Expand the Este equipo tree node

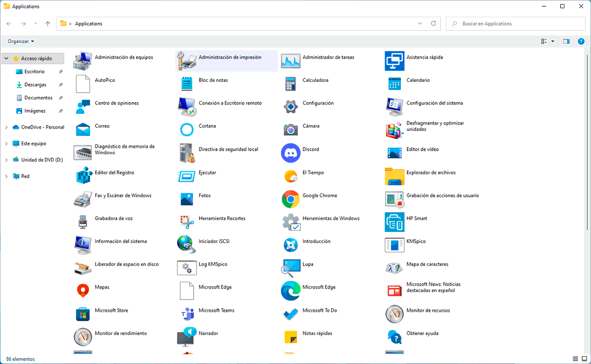pos(6,143)
